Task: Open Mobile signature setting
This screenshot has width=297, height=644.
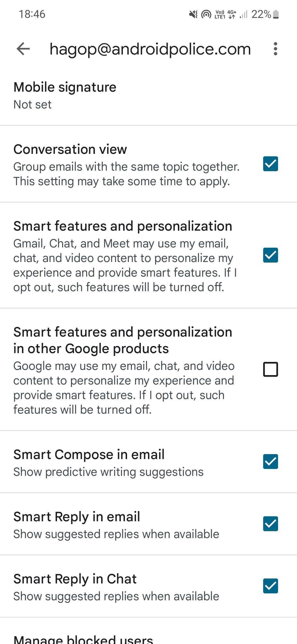Action: (65, 95)
